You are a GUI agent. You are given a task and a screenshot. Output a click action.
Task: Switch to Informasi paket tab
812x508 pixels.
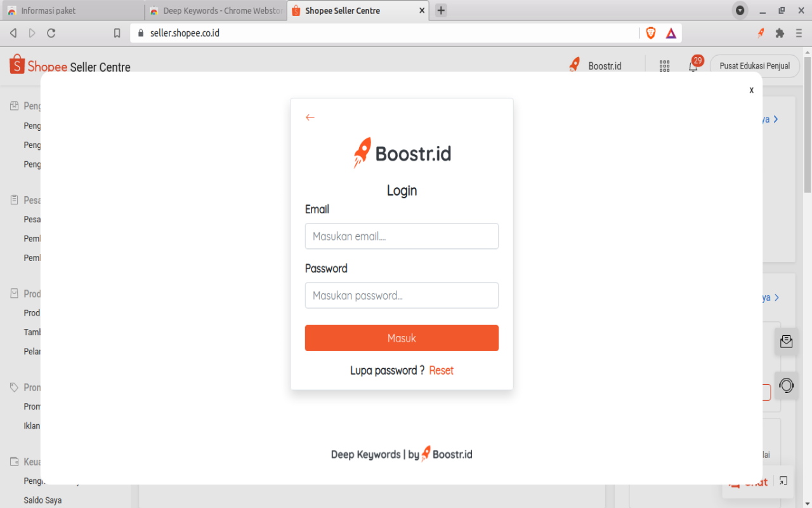pyautogui.click(x=72, y=11)
